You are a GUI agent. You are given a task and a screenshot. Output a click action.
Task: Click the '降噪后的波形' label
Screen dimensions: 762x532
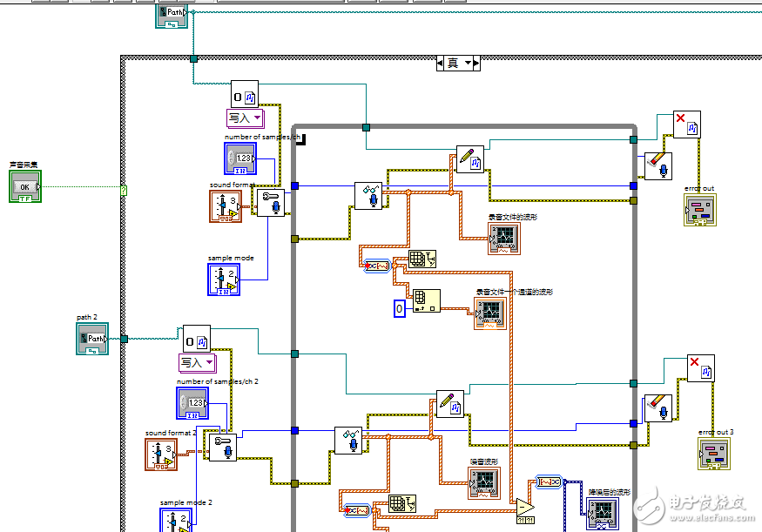(610, 492)
